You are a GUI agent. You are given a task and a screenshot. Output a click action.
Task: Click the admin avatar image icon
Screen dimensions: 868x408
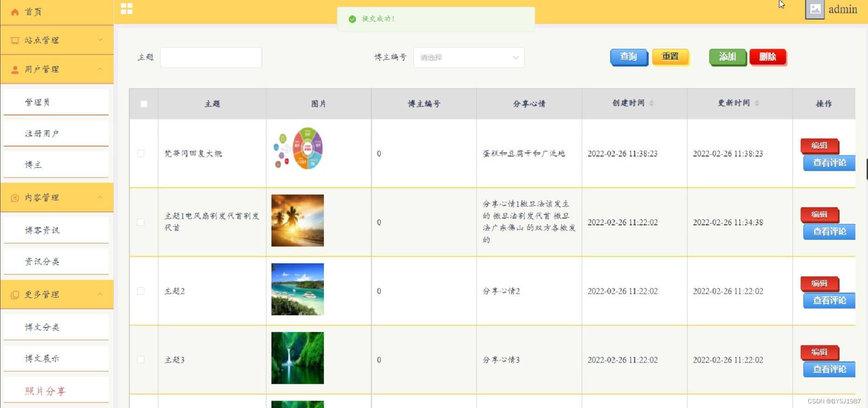click(815, 9)
